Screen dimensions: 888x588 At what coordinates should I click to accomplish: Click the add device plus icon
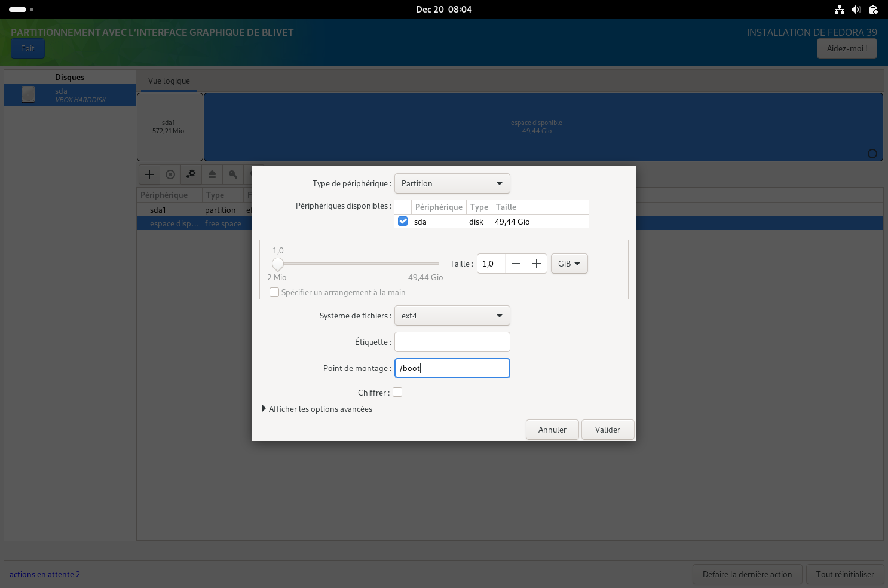pos(149,174)
